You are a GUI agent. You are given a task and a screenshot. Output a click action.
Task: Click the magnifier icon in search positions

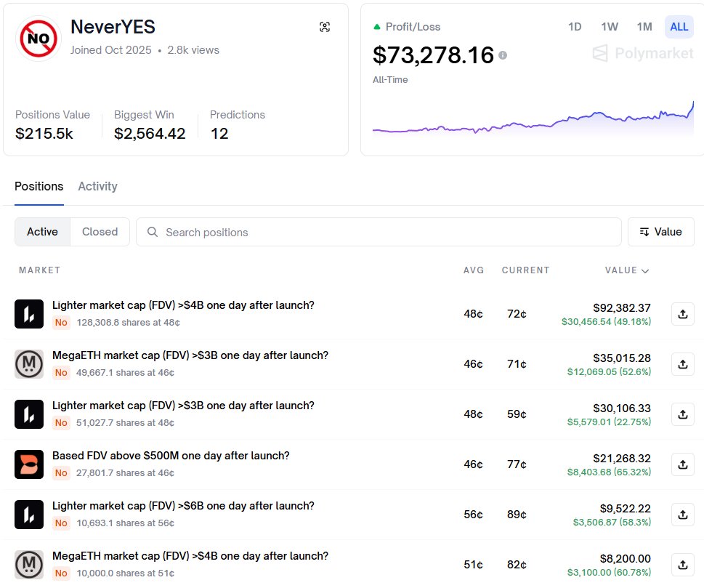153,232
